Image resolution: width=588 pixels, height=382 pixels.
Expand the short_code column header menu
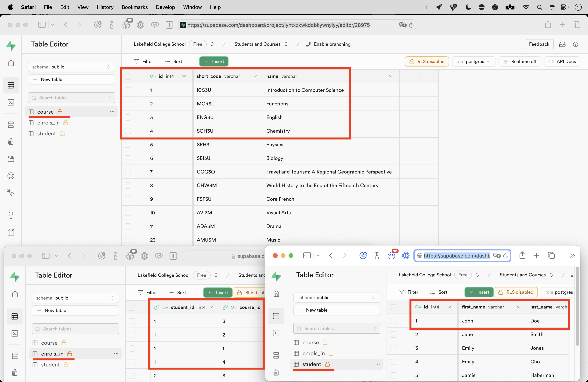(x=255, y=76)
